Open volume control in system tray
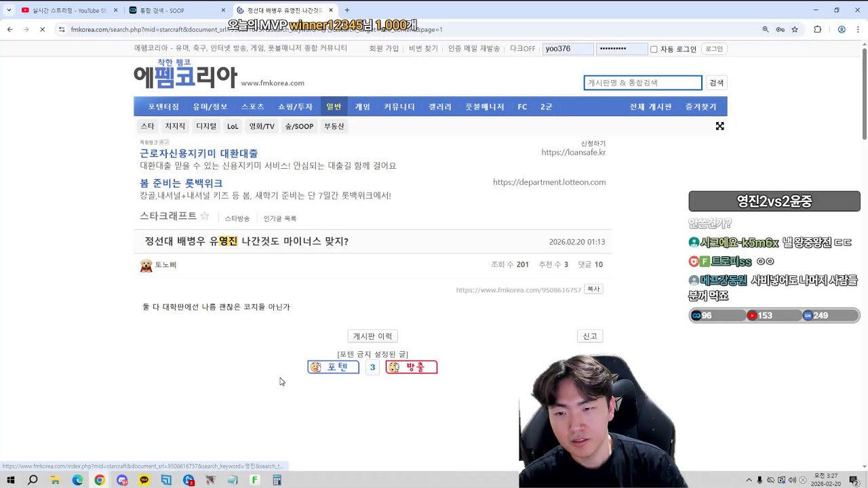The image size is (868, 488). pyautogui.click(x=792, y=480)
